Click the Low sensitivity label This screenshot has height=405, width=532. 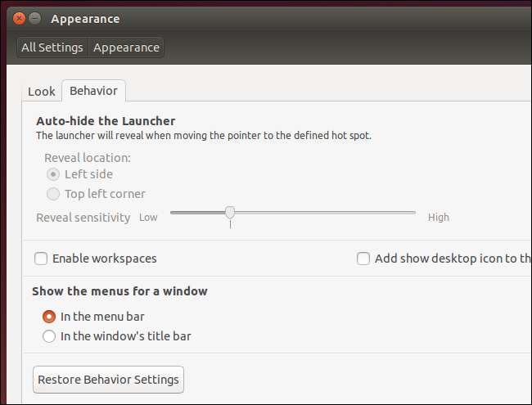pos(148,218)
